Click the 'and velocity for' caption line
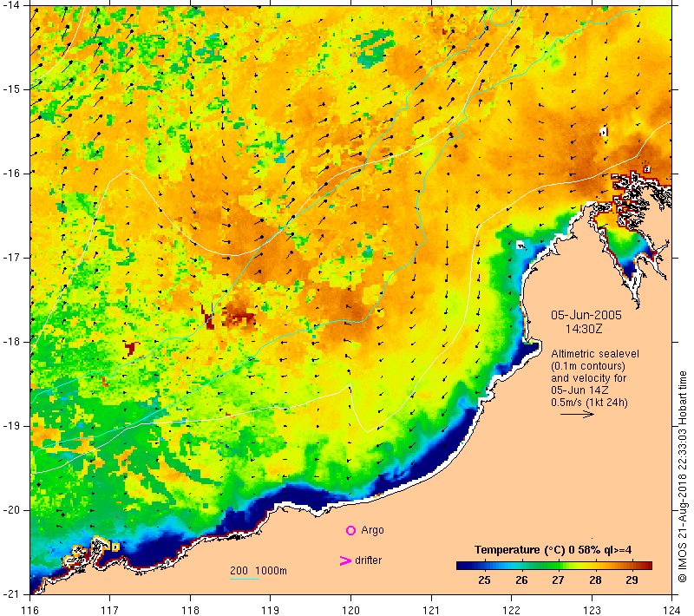 point(589,378)
